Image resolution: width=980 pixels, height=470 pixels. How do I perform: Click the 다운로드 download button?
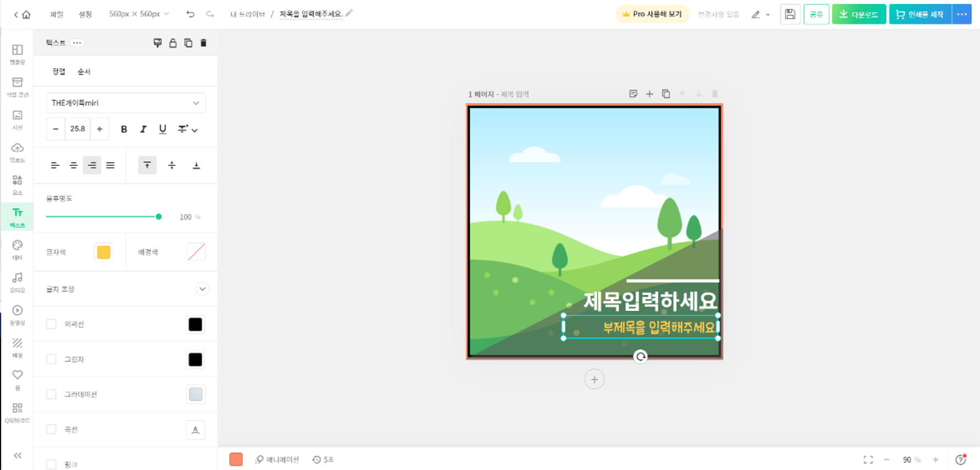[859, 14]
